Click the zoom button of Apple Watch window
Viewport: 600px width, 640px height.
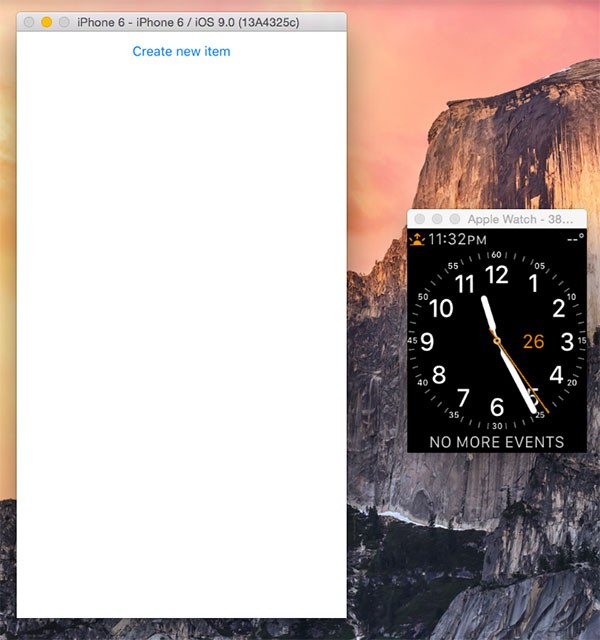(x=455, y=219)
